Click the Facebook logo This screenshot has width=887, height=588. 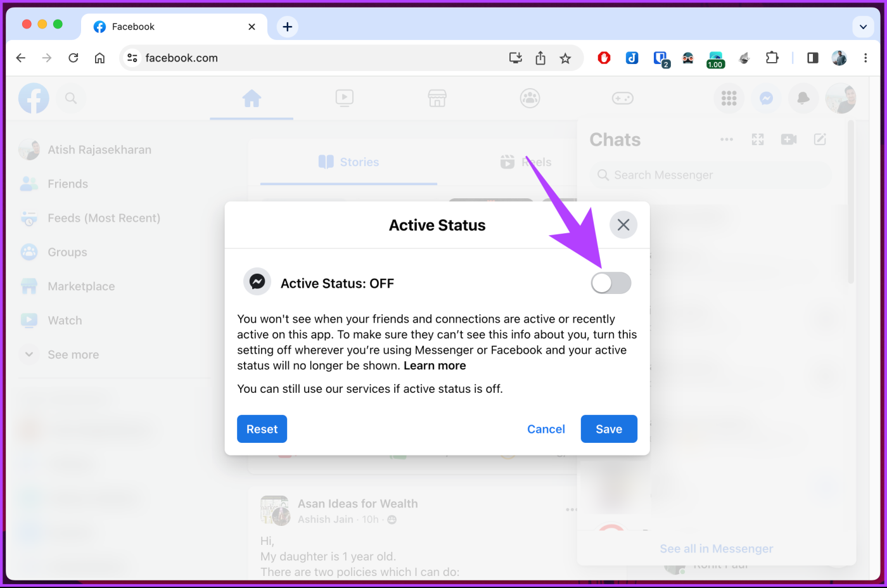coord(34,98)
